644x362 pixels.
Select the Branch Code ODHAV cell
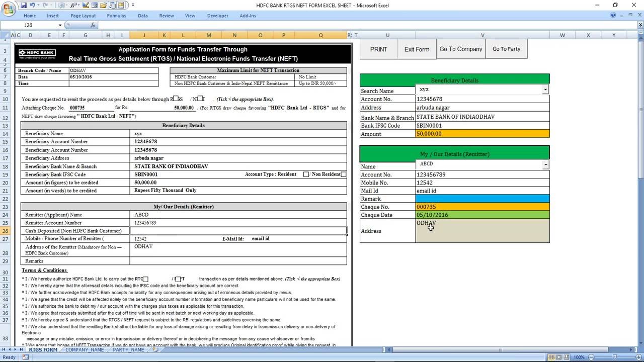(113, 70)
